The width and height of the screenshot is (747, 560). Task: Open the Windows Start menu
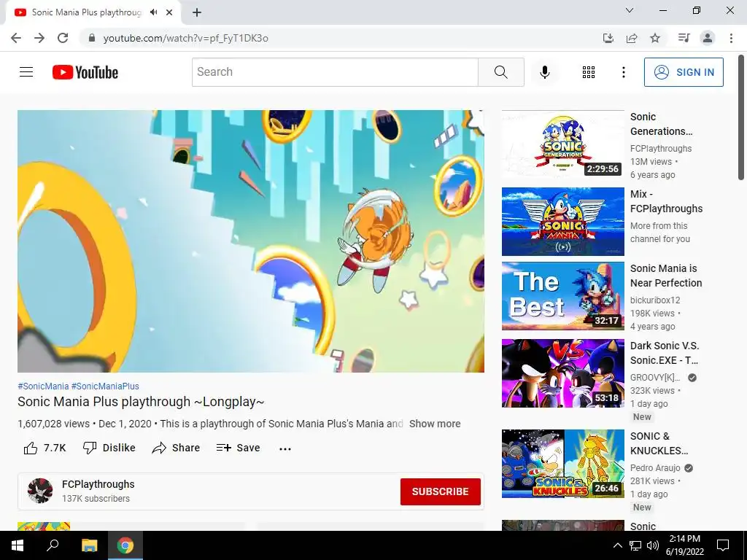pyautogui.click(x=18, y=545)
